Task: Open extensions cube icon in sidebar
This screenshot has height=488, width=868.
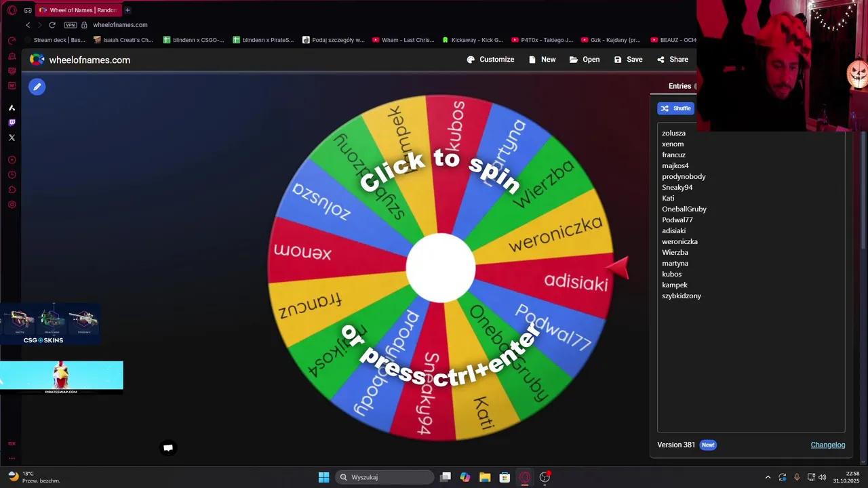Action: 12,190
